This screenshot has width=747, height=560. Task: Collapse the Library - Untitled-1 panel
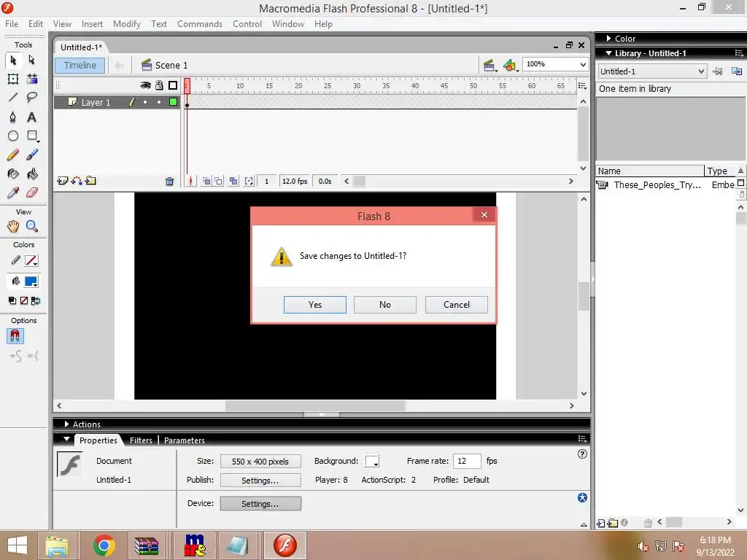click(x=609, y=52)
